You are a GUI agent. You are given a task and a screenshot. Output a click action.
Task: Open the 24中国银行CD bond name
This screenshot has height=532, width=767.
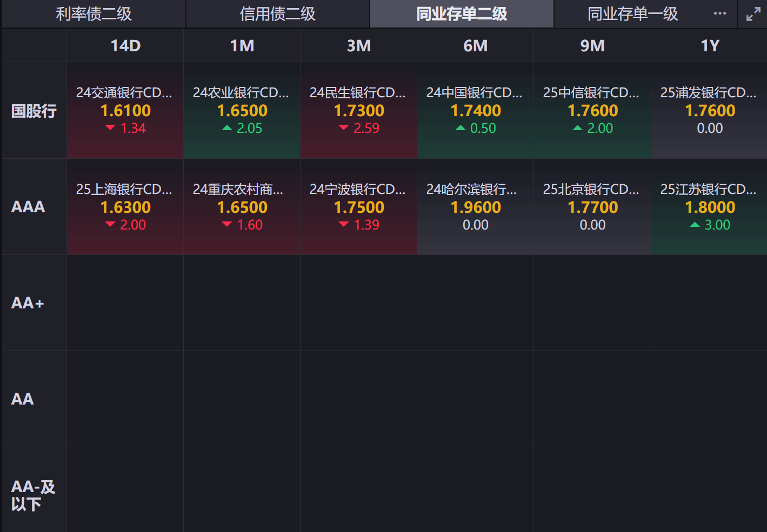tap(475, 93)
